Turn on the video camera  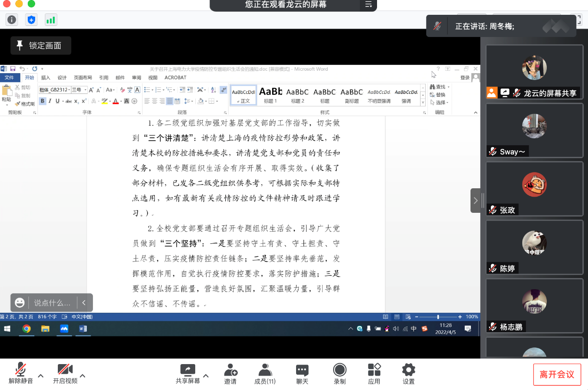click(x=65, y=373)
